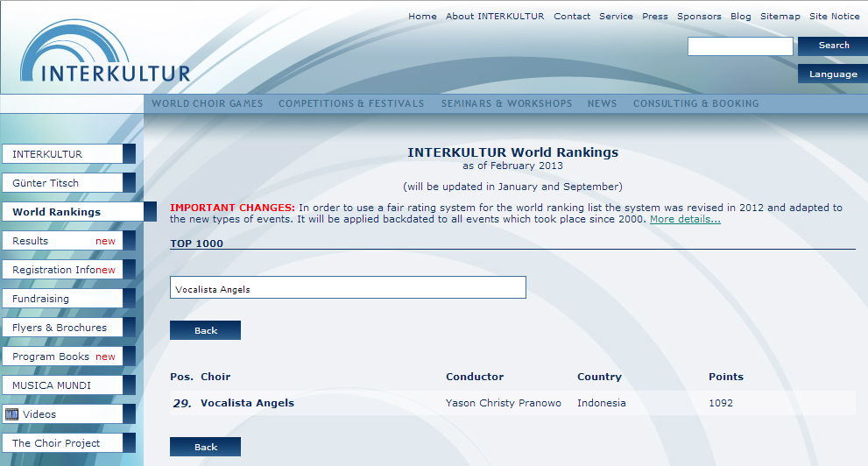Select World Rankings sidebar item
Screen dimensions: 868x466
tap(79, 211)
